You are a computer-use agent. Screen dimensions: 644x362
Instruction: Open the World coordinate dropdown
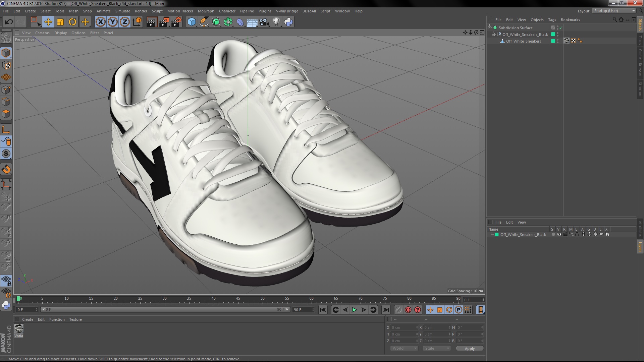pyautogui.click(x=404, y=348)
